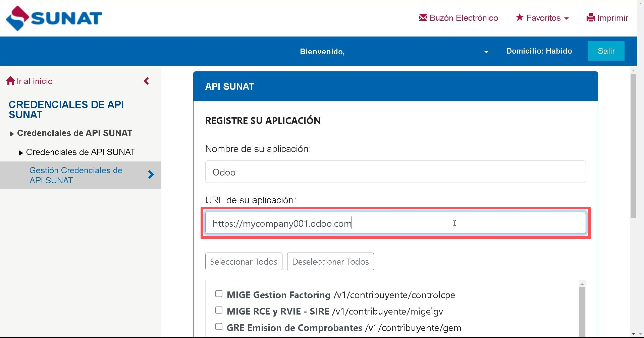Collapse sidebar with the red left chevron
The height and width of the screenshot is (338, 644).
coord(146,81)
